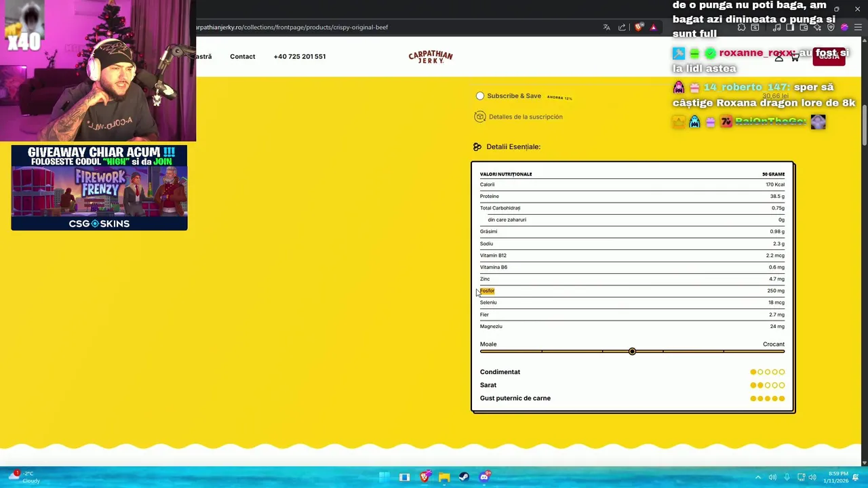Open Brave browser on the taskbar
Screen dimensions: 868x488
coord(425,477)
